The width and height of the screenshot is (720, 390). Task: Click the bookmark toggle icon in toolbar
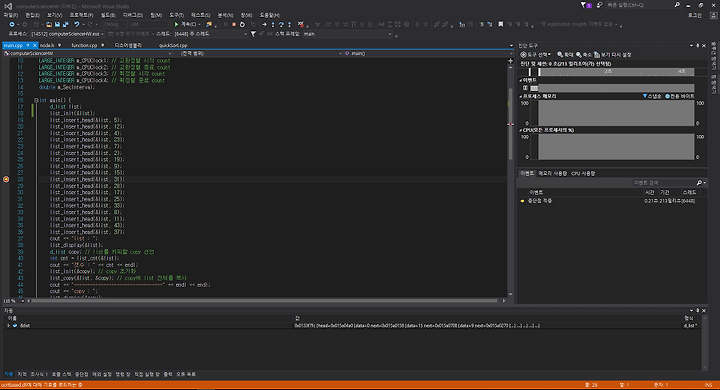pos(501,24)
